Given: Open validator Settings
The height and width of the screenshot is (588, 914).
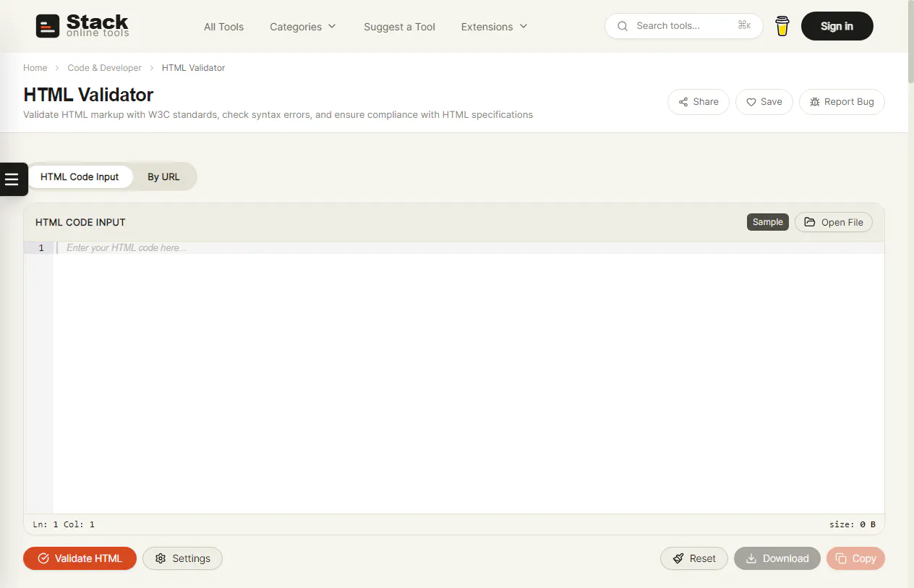Looking at the screenshot, I should 182,558.
